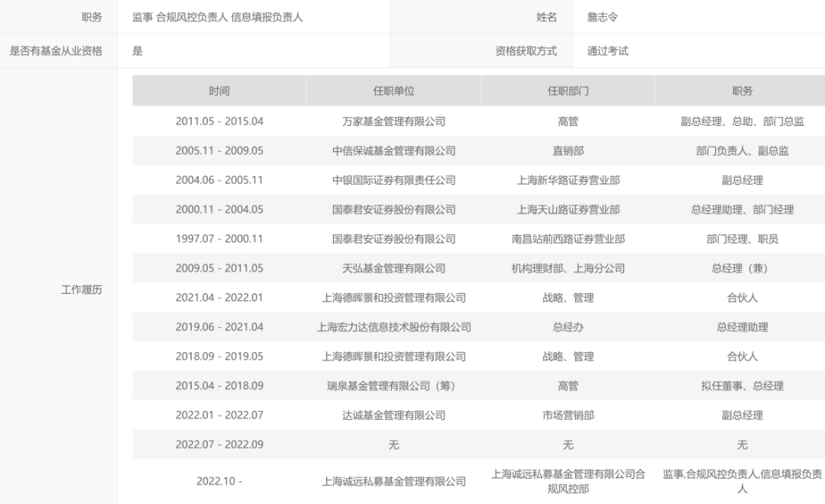Select the 是否有基金从业资格 label

click(56, 51)
